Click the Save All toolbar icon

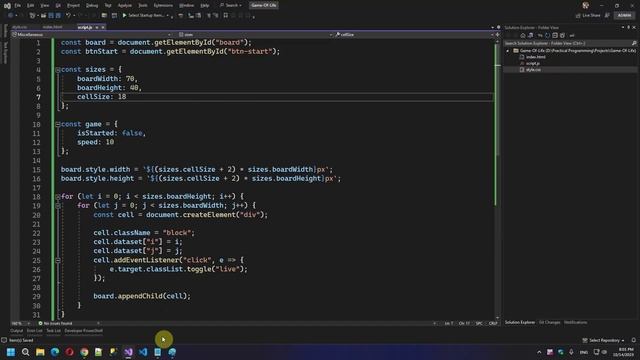point(58,16)
